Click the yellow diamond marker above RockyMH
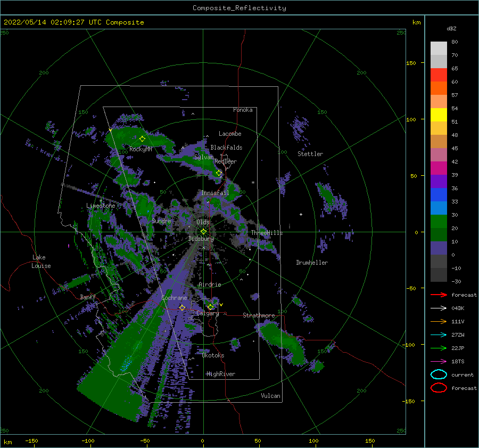479x448 pixels. 142,139
